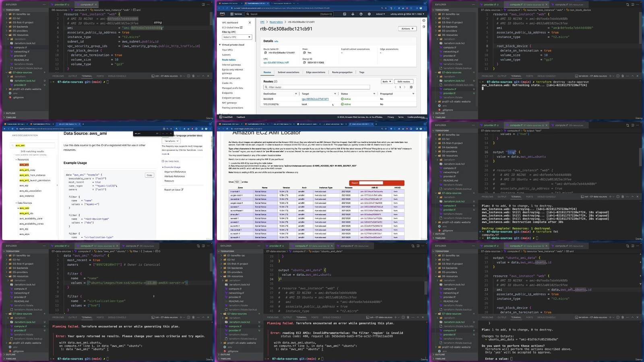Screen dimensions: 644x362
Task: Switch to the Subnet associations tab
Action: tap(288, 72)
